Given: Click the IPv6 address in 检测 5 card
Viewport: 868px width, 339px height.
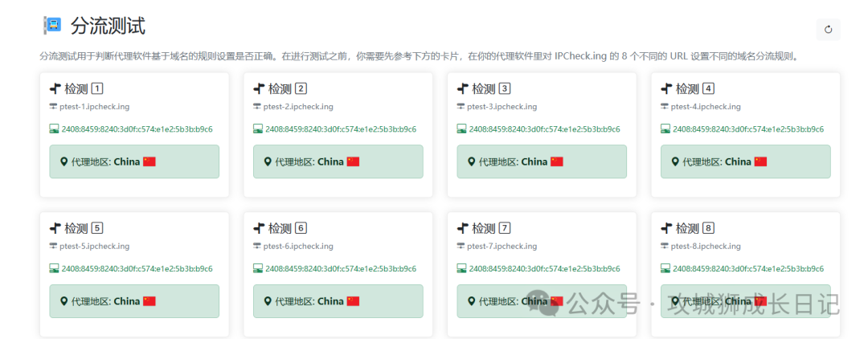Looking at the screenshot, I should click(137, 268).
